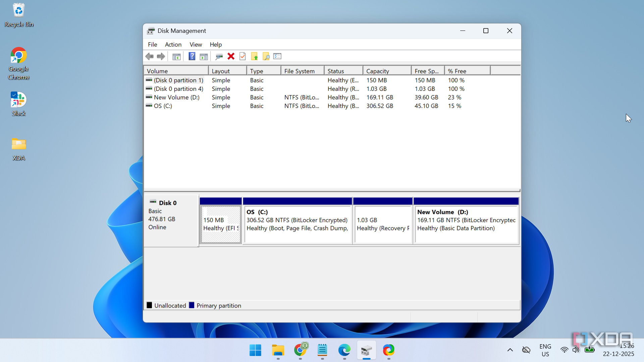Open Chrome from the taskbar

pyautogui.click(x=300, y=350)
